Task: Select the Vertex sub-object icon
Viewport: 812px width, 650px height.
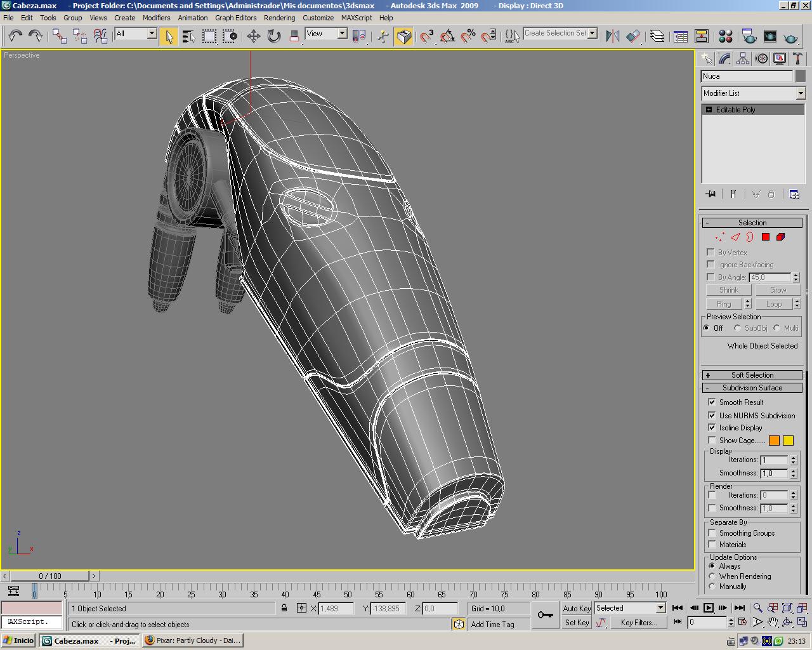Action: (719, 237)
